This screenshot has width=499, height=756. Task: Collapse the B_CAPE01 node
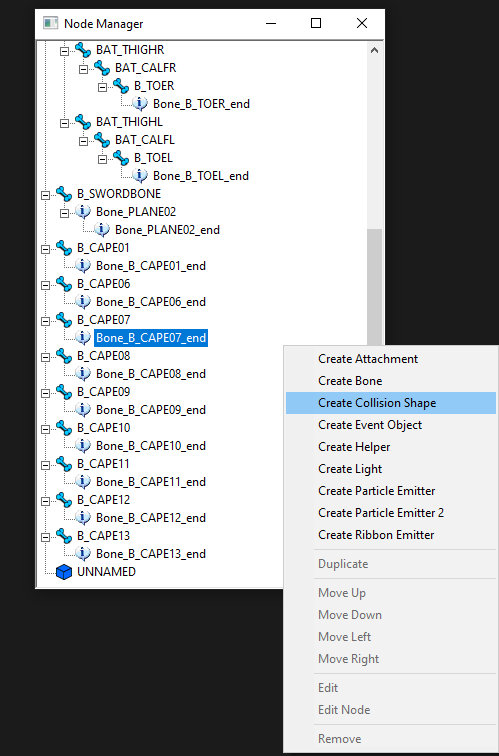(45, 249)
